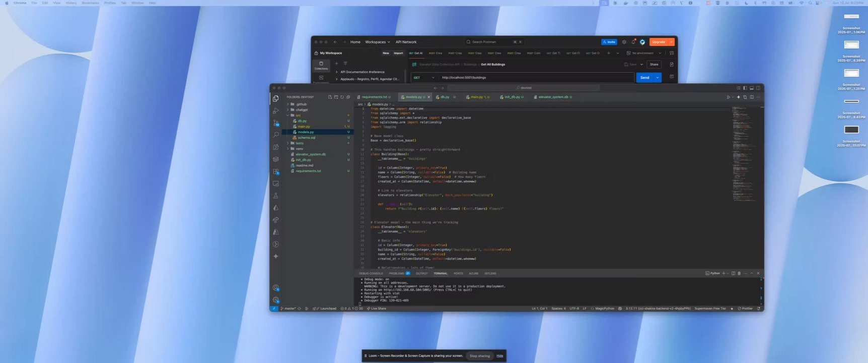The width and height of the screenshot is (868, 363).
Task: Open the Send button dropdown arrow
Action: tap(658, 78)
